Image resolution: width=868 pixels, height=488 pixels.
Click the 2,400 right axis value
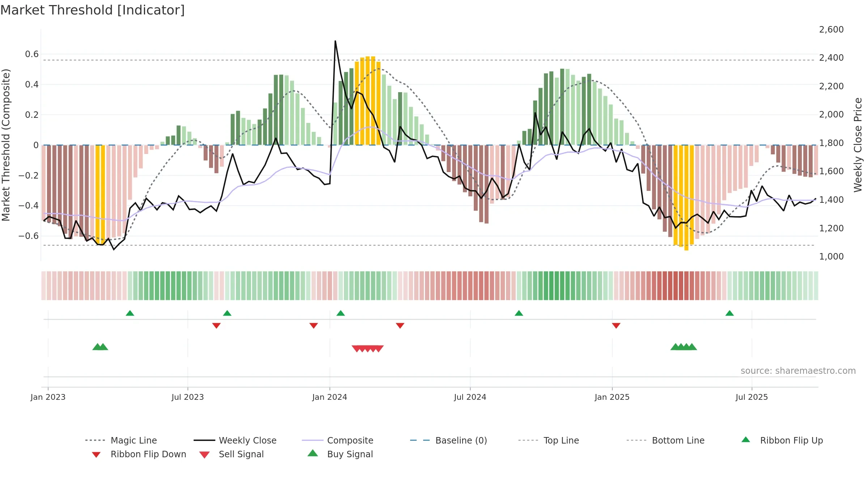click(x=831, y=58)
